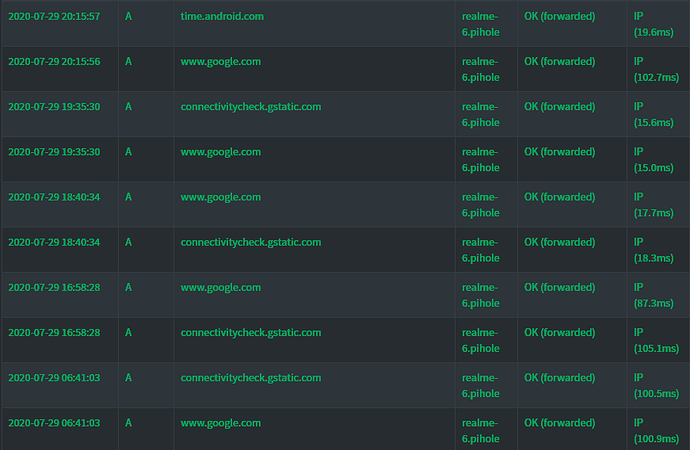Select the reply cell with 105.1ms
690x450 pixels.
pos(655,339)
